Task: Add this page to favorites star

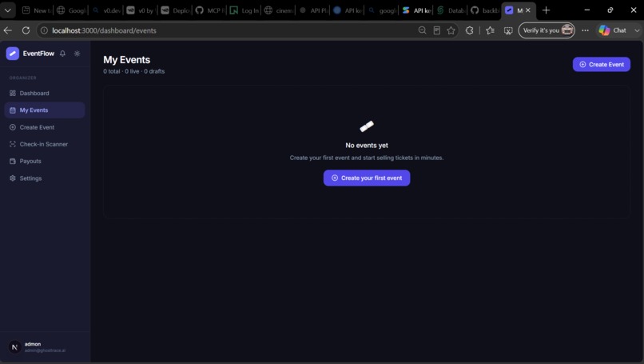Action: coord(451,30)
